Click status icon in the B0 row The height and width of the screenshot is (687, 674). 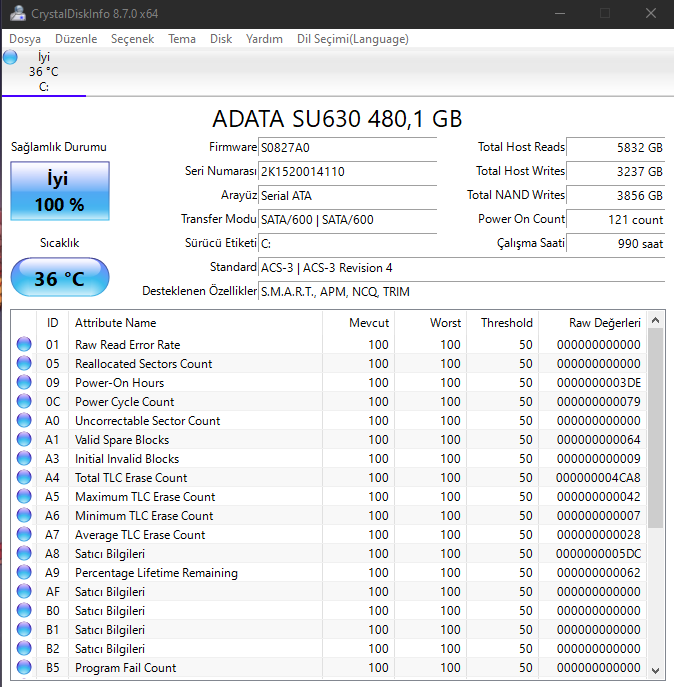[24, 610]
